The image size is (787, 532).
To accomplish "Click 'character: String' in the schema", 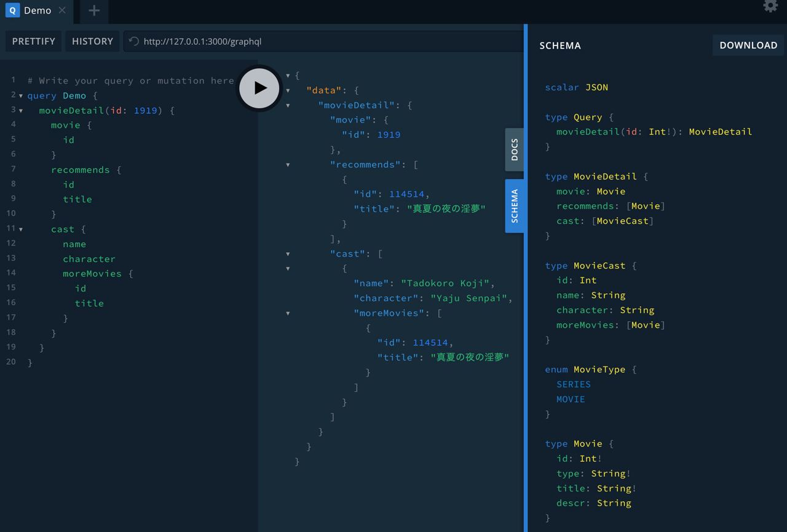I will pyautogui.click(x=606, y=310).
